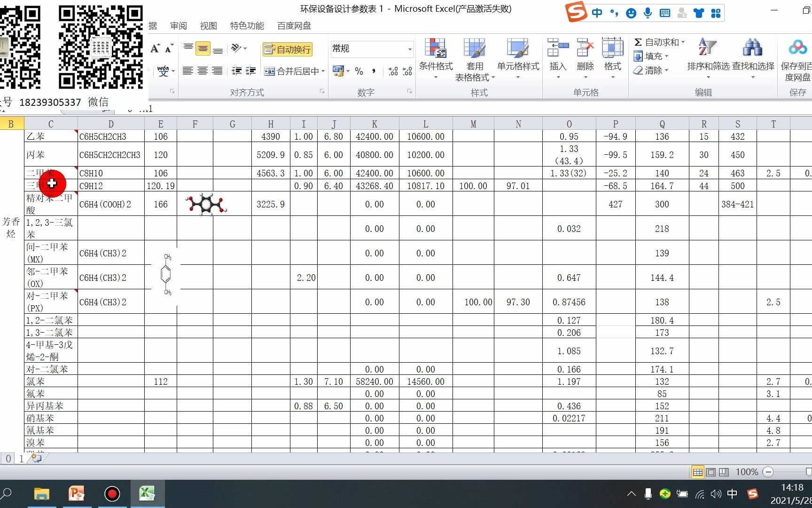Click insert new worksheet icon
This screenshot has height=508, width=812.
37,458
